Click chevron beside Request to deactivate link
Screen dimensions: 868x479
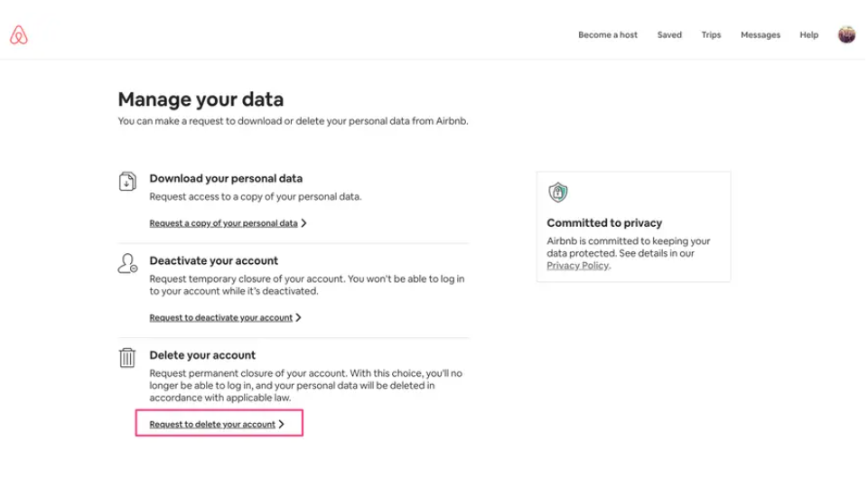(298, 317)
